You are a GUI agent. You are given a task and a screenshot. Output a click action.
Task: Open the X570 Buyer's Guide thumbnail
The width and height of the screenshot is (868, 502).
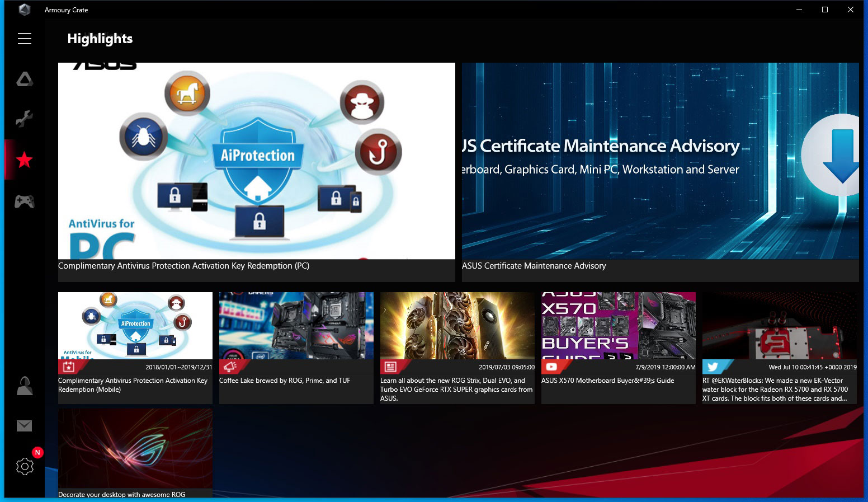[x=619, y=326]
